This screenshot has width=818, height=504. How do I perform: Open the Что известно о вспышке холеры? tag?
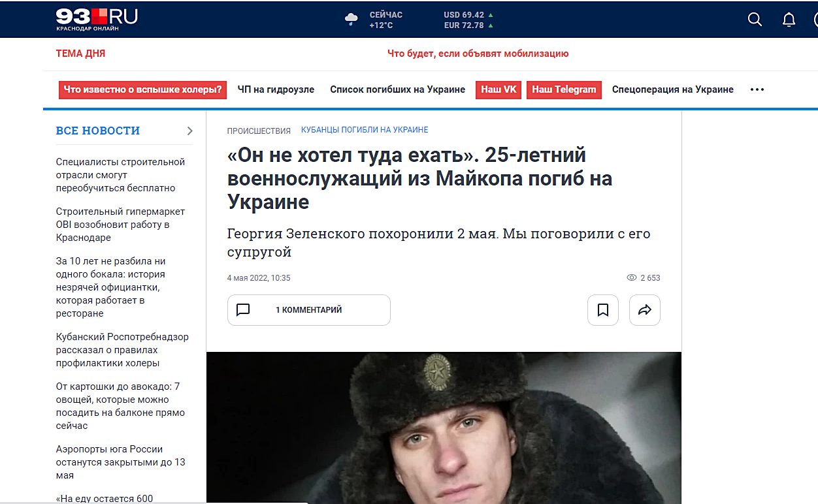point(142,89)
